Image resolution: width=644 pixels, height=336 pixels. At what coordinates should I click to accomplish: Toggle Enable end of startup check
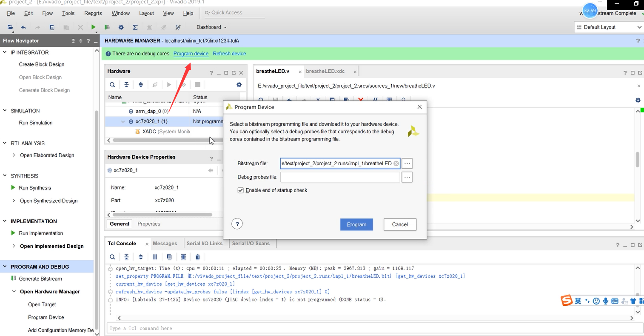(x=241, y=190)
